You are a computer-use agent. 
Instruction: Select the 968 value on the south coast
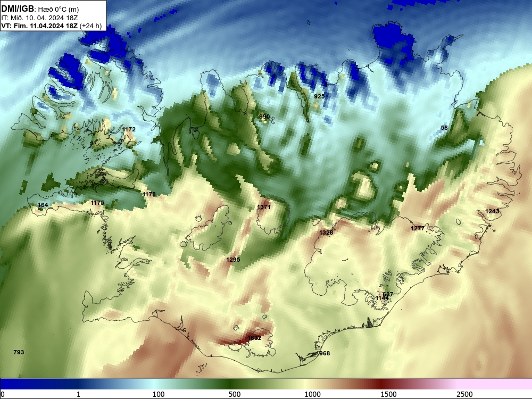pyautogui.click(x=325, y=353)
